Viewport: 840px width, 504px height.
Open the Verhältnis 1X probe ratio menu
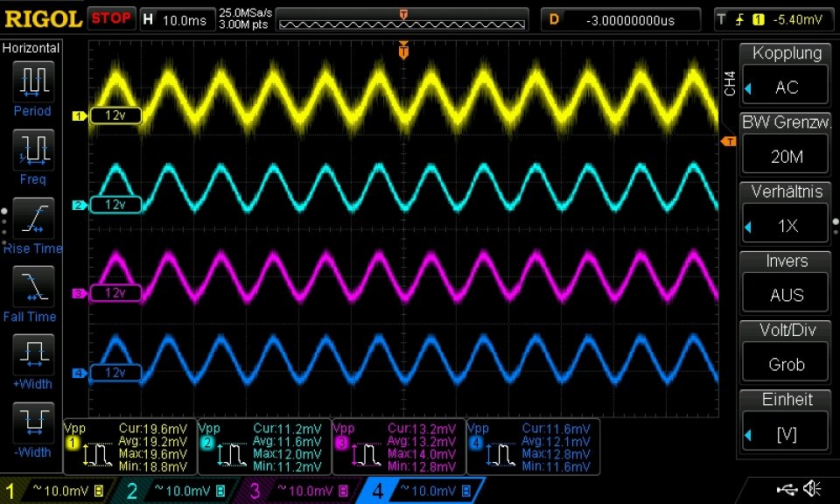coord(786,212)
